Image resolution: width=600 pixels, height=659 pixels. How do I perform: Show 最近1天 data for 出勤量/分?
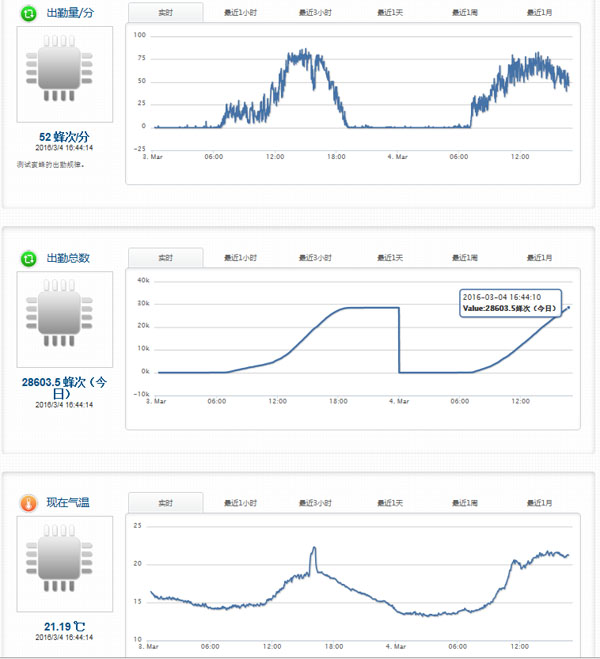tap(390, 13)
